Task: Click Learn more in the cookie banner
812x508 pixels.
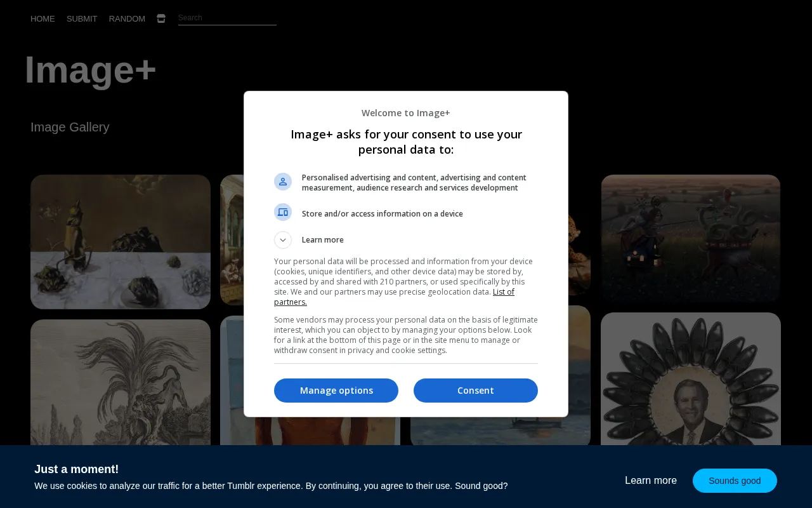Action: tap(651, 481)
